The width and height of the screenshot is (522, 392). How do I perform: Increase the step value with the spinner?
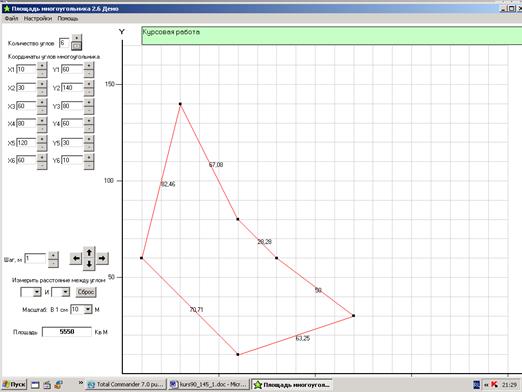pyautogui.click(x=53, y=255)
